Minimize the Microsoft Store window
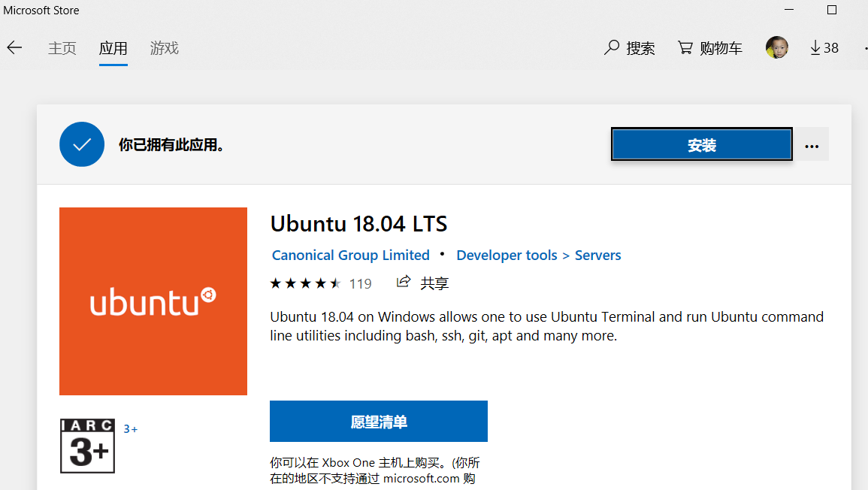Image resolution: width=868 pixels, height=490 pixels. click(x=789, y=10)
